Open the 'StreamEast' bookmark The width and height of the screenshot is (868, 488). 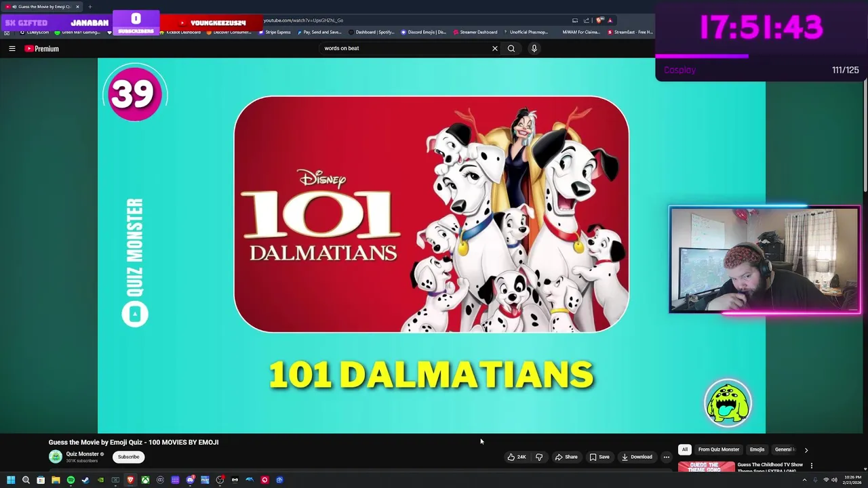(x=631, y=32)
